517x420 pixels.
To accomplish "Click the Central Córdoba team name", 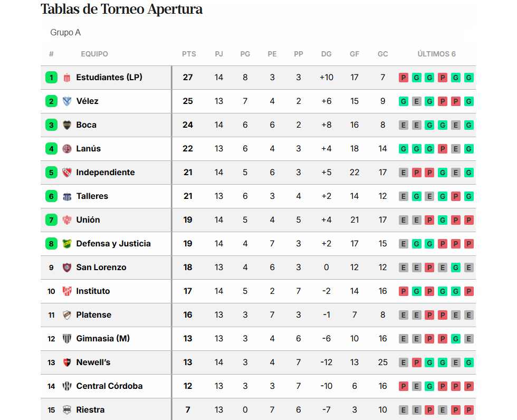I will (x=109, y=386).
